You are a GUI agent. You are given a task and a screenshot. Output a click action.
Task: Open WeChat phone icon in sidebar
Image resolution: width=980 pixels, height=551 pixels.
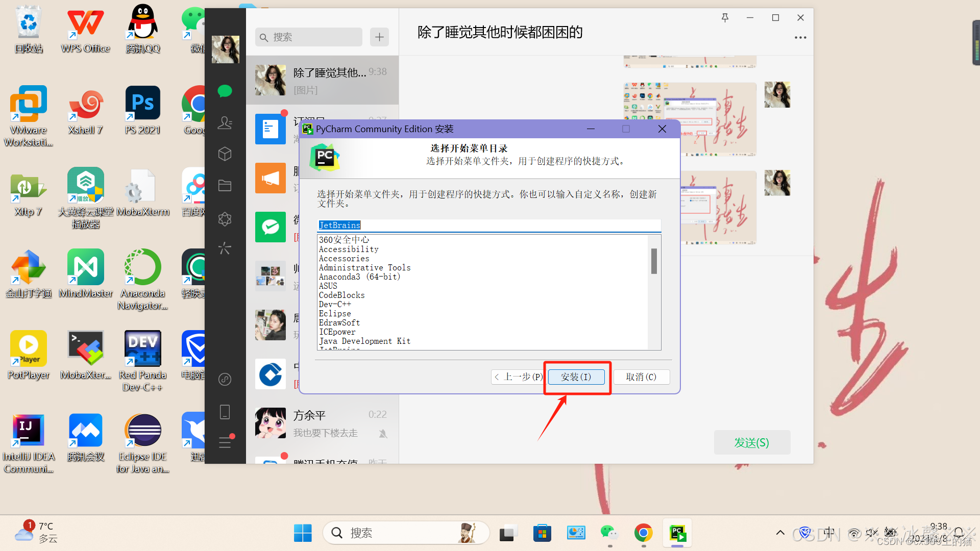(225, 412)
